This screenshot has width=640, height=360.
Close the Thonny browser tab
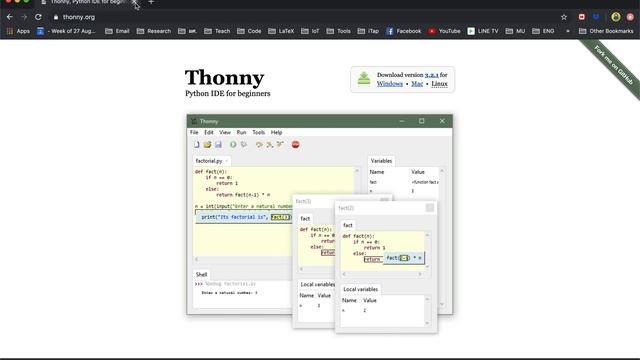134,2
